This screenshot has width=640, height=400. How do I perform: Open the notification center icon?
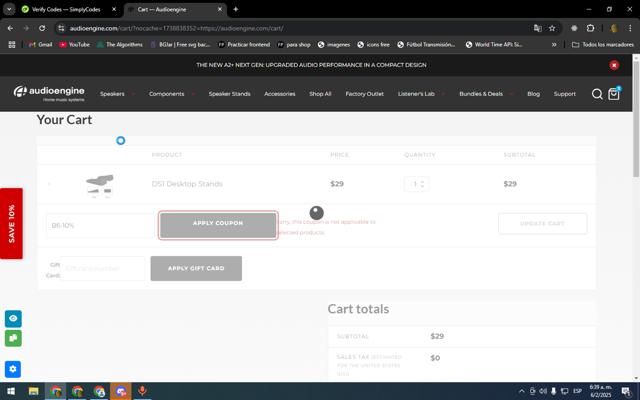(626, 391)
